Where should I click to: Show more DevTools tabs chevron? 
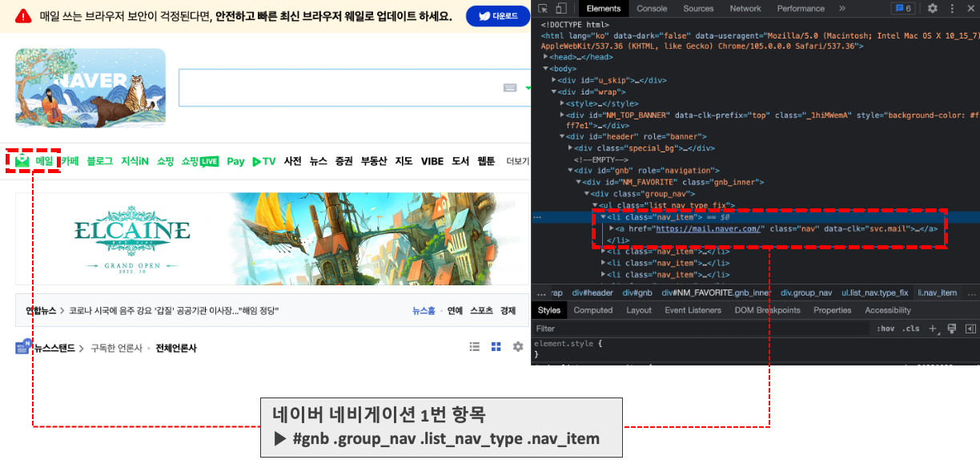(x=841, y=9)
